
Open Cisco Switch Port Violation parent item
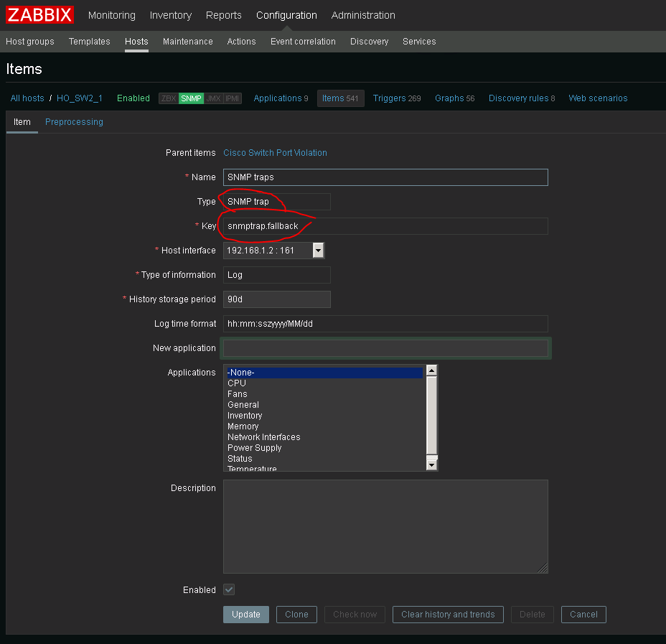coord(275,153)
